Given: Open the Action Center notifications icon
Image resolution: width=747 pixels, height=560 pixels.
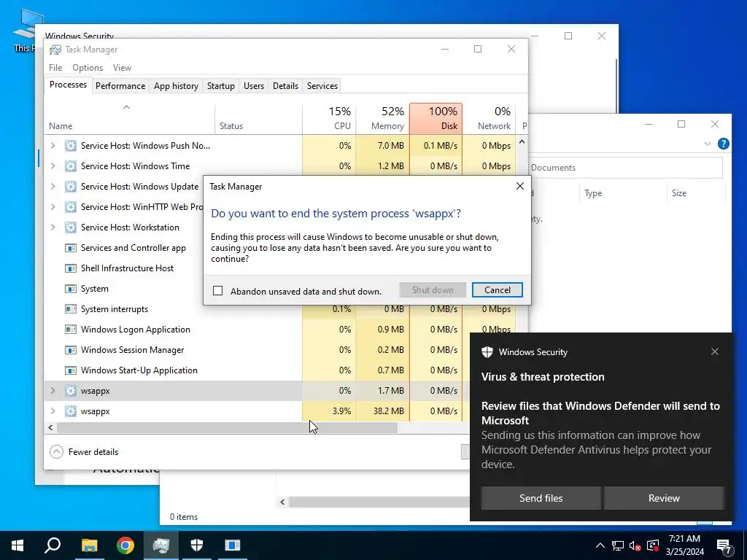Looking at the screenshot, I should [725, 546].
